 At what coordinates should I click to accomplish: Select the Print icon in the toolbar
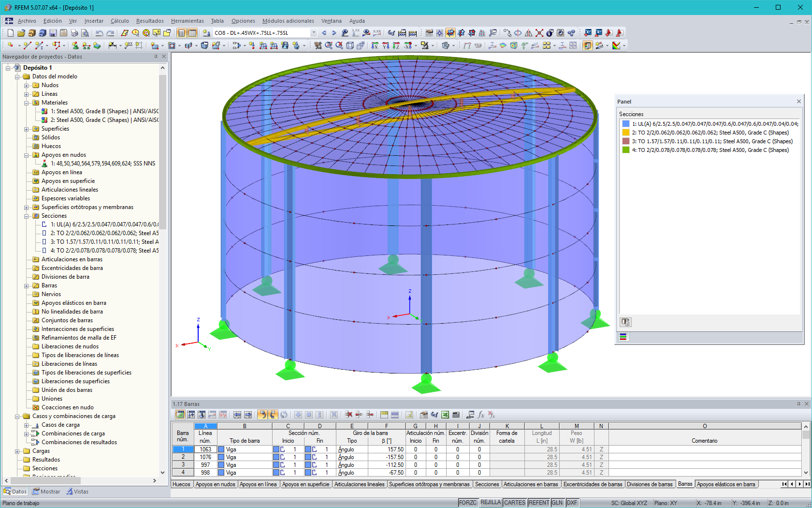point(74,33)
